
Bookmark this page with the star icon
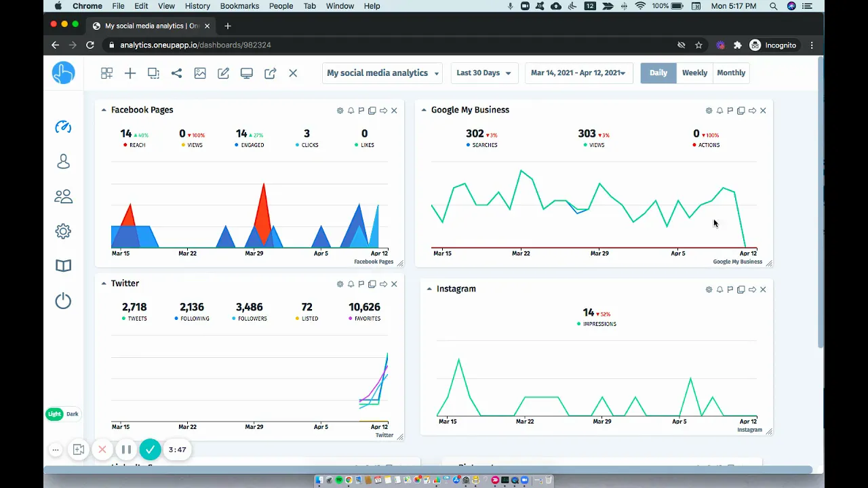[x=698, y=45]
